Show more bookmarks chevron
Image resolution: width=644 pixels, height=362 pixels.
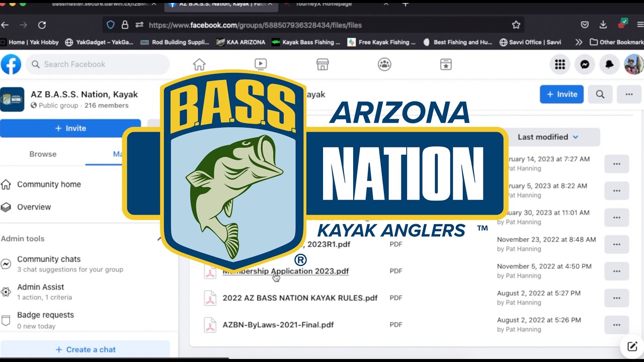(x=579, y=42)
